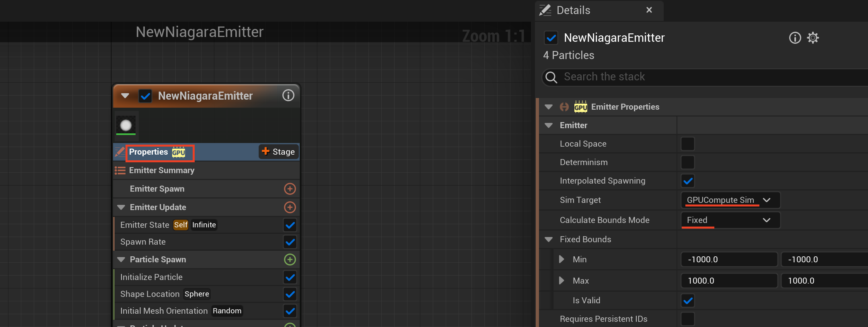Select the Emitter Spawn section header
This screenshot has width=868, height=327.
pos(206,189)
